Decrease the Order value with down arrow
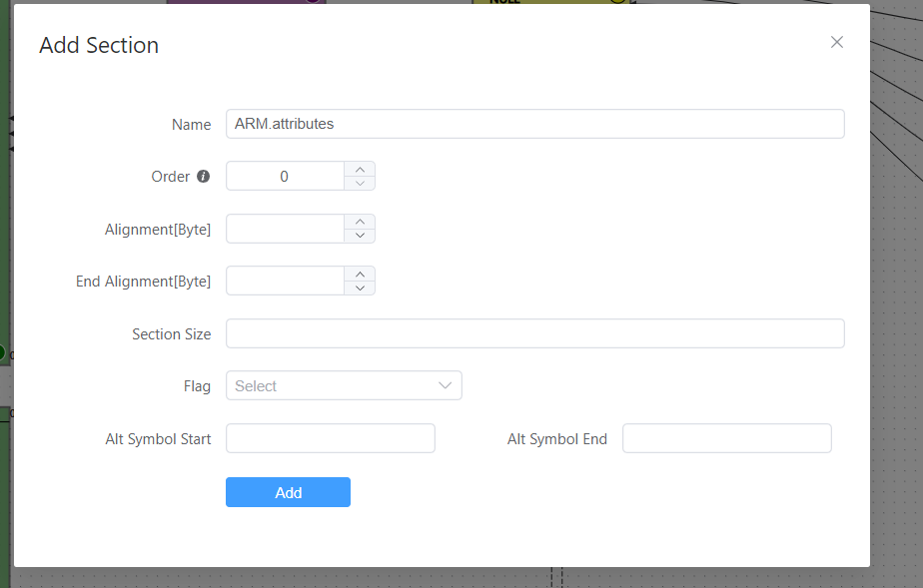Image resolution: width=923 pixels, height=588 pixels. [360, 183]
